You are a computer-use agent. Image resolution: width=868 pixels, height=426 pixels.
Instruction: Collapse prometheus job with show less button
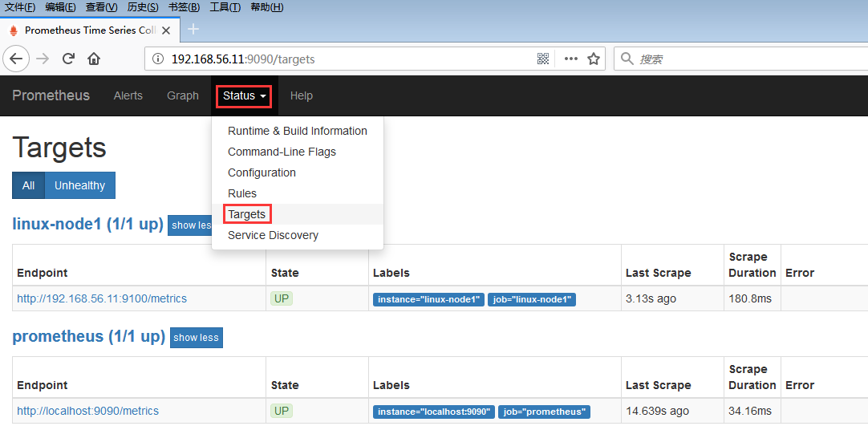click(196, 338)
